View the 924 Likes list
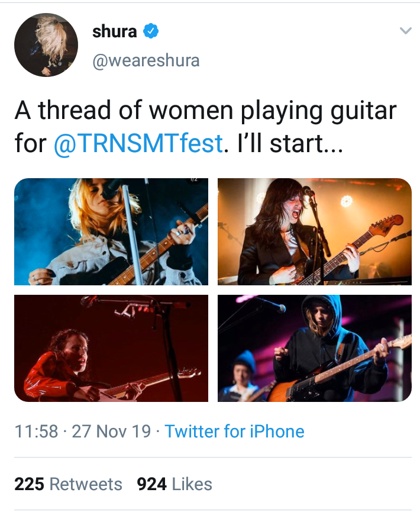 click(174, 484)
